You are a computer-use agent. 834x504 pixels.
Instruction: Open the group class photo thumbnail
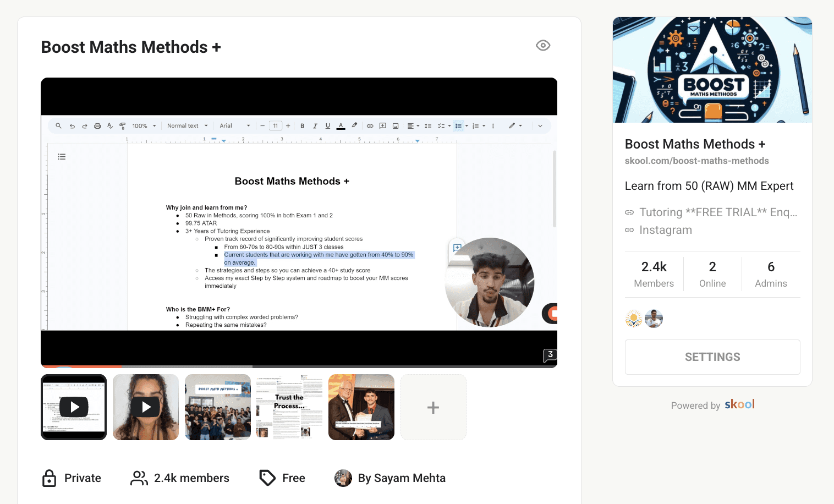pyautogui.click(x=218, y=407)
